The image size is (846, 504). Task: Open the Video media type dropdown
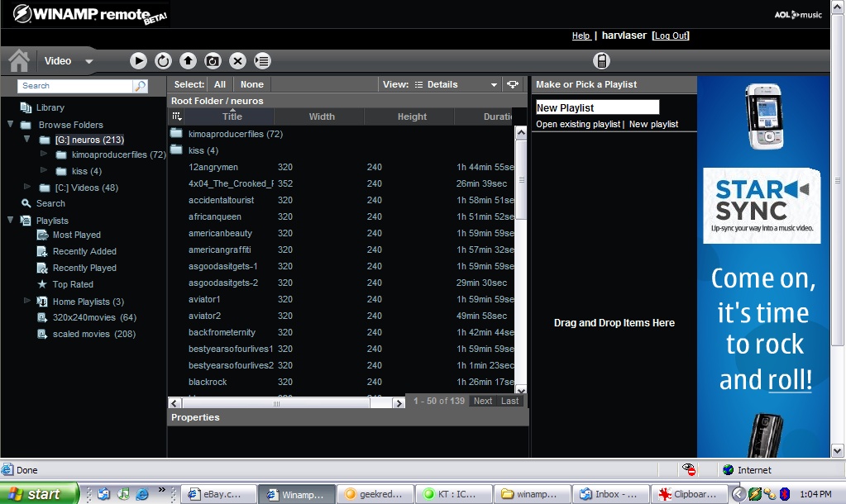(x=88, y=61)
